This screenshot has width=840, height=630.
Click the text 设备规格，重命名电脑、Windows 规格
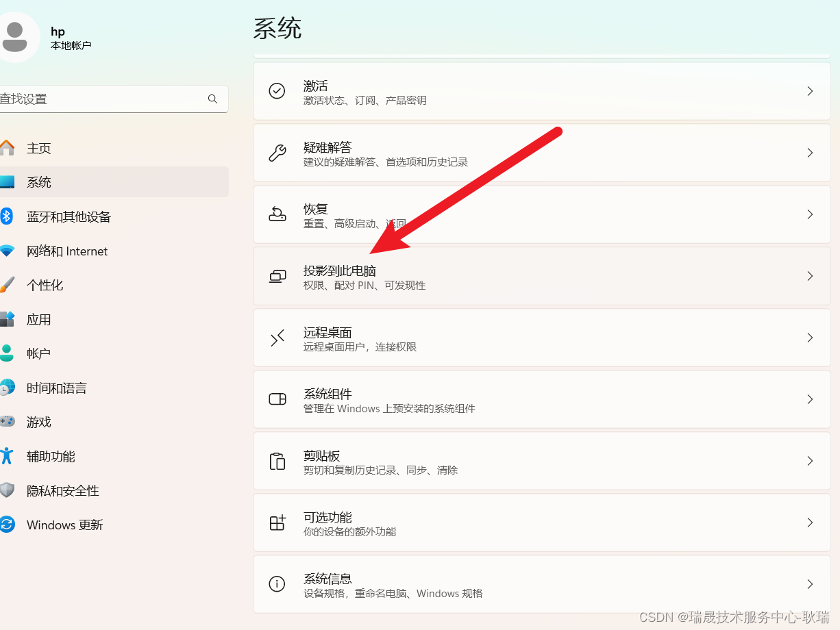(393, 594)
